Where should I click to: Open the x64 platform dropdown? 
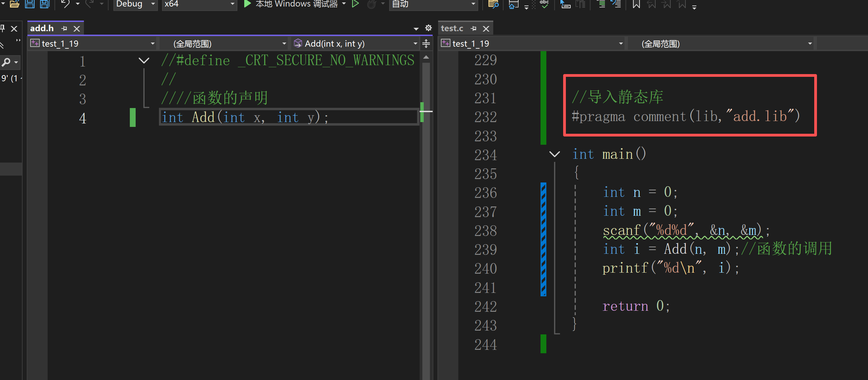[x=199, y=4]
